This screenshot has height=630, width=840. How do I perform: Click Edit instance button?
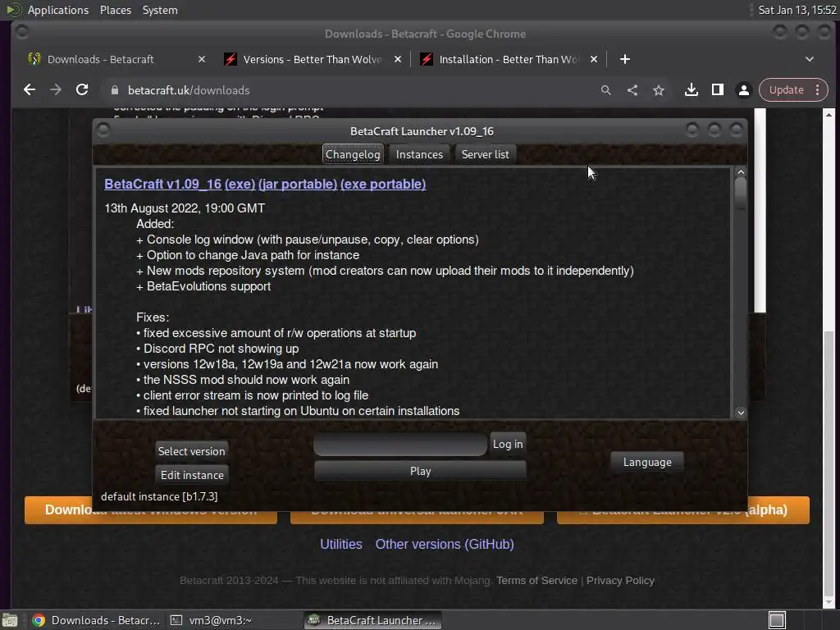tap(192, 475)
